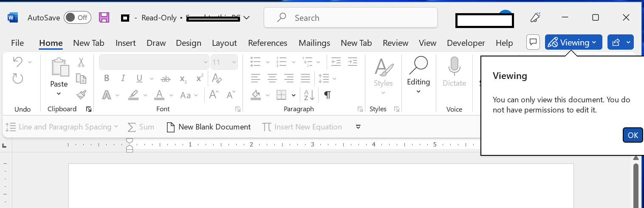Click the Font Color red A
Screen dimensions: 644x208
[159, 95]
